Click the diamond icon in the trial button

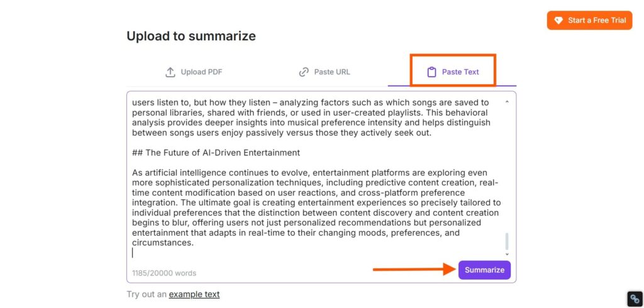point(558,20)
